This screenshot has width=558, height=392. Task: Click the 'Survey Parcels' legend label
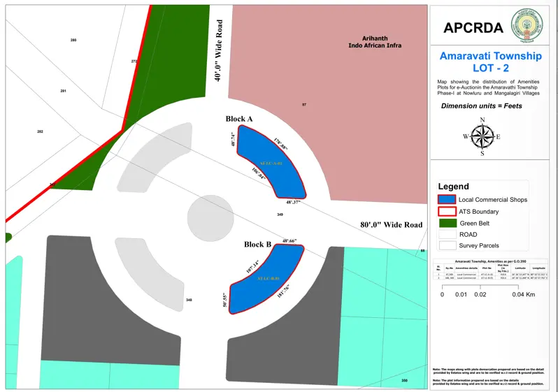click(x=479, y=245)
